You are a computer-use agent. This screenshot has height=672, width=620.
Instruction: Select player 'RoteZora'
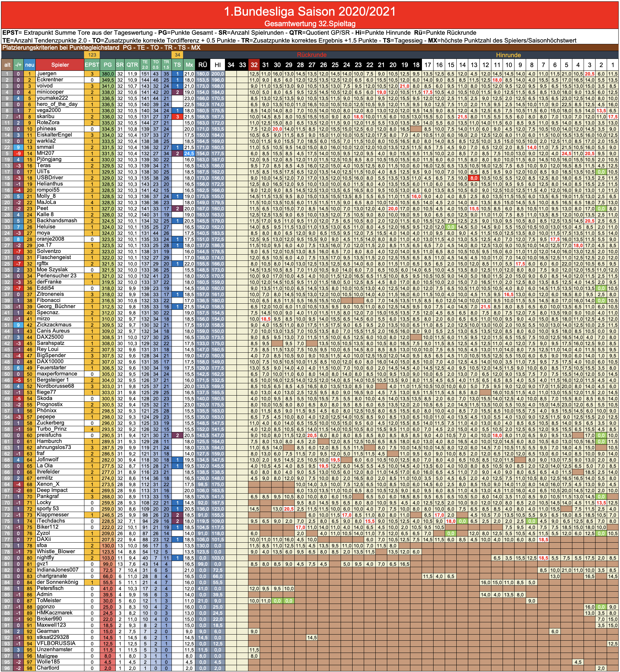[60, 123]
